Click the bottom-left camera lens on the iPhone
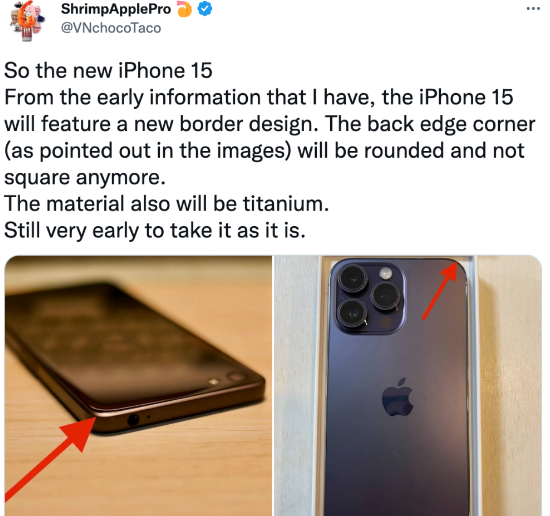The width and height of the screenshot is (550, 516). 353,313
